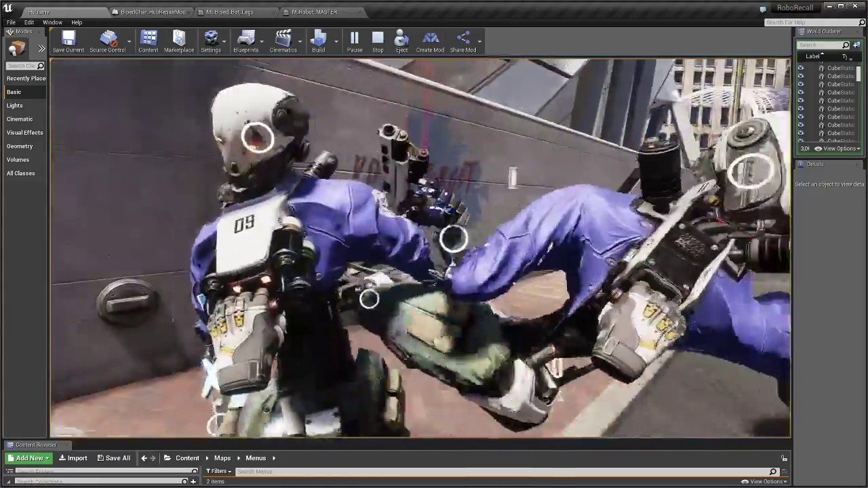Click the Share Mod icon
The width and height of the screenshot is (868, 488).
(x=463, y=38)
